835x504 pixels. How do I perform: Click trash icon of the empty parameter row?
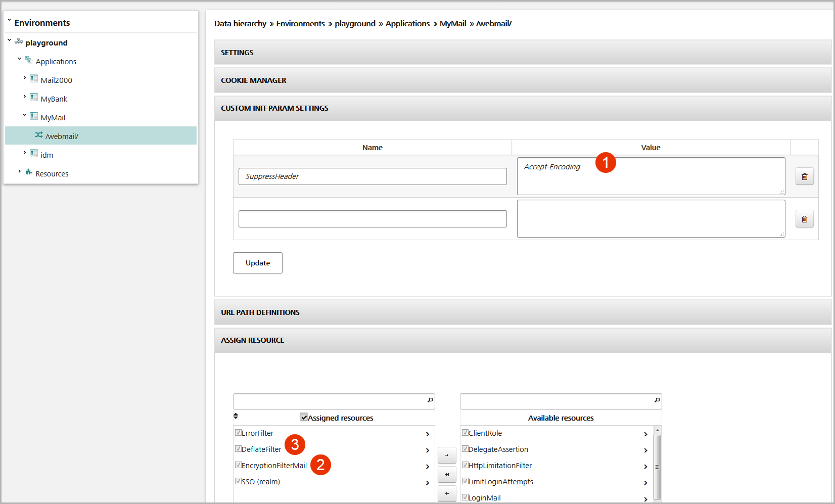pos(804,219)
